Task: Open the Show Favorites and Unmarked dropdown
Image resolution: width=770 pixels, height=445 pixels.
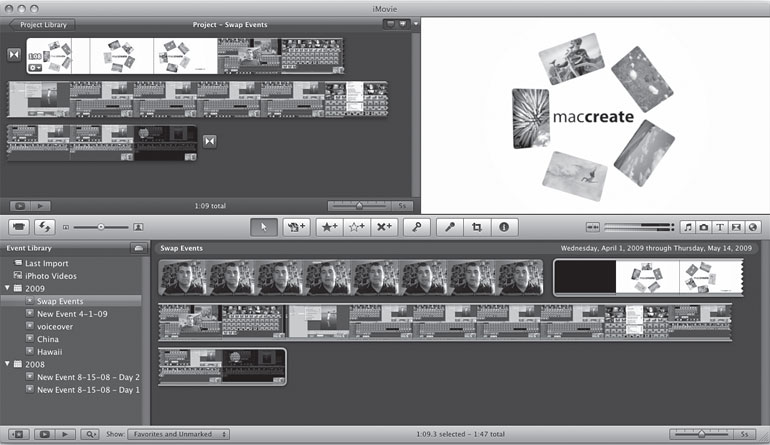Action: pos(181,435)
